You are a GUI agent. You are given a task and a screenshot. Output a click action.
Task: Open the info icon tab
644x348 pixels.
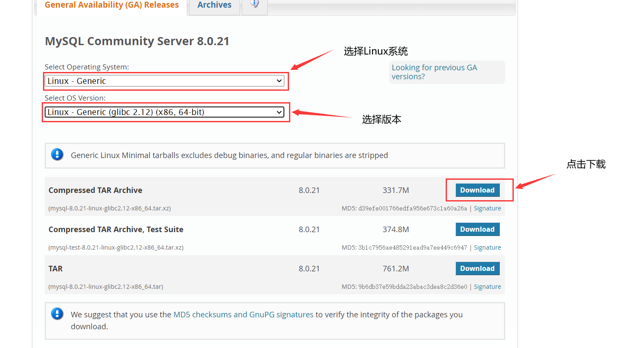(x=255, y=5)
